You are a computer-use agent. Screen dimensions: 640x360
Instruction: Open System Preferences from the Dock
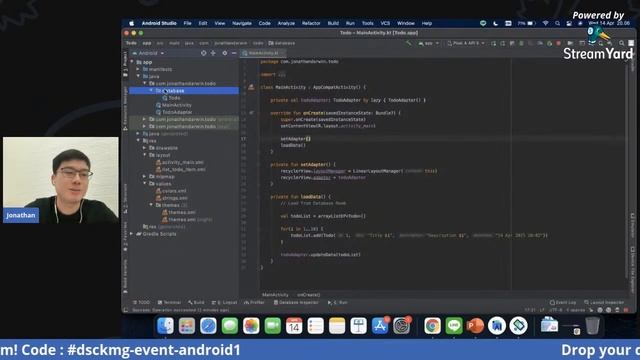[x=402, y=326]
